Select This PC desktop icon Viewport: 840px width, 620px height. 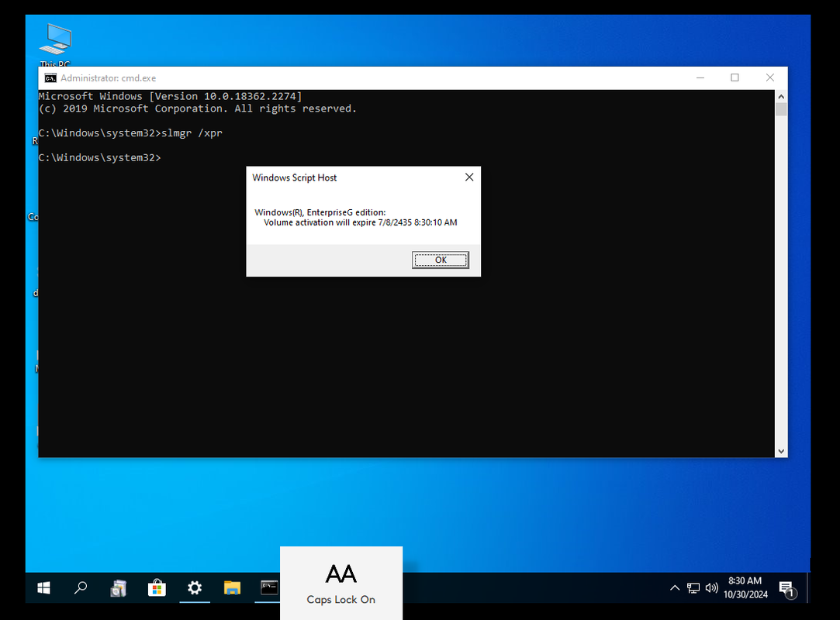(55, 44)
